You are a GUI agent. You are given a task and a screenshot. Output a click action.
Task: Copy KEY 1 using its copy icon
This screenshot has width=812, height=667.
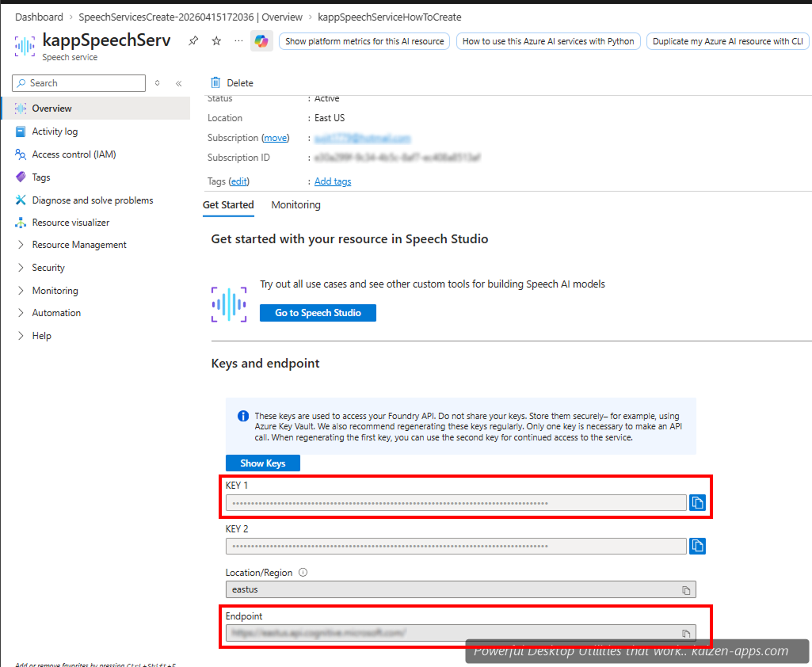click(x=698, y=502)
